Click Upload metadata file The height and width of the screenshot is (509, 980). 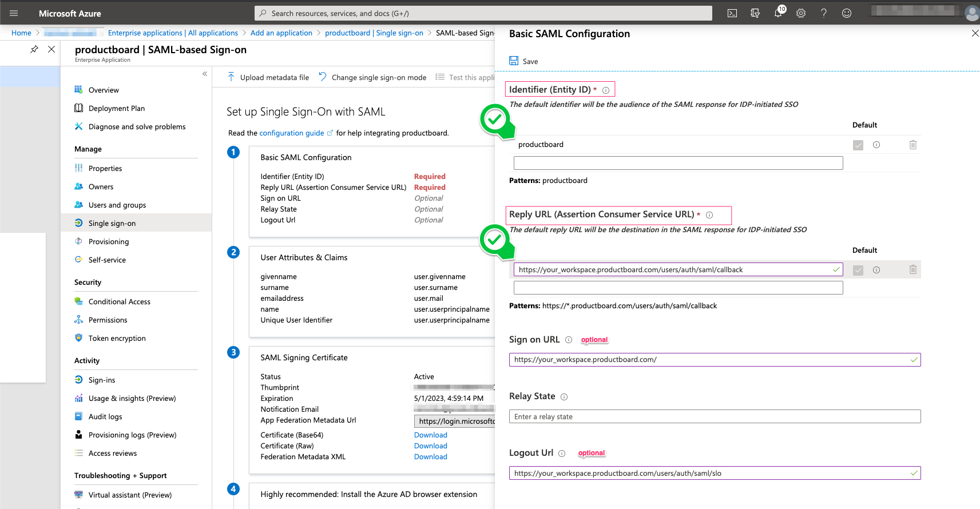click(268, 77)
